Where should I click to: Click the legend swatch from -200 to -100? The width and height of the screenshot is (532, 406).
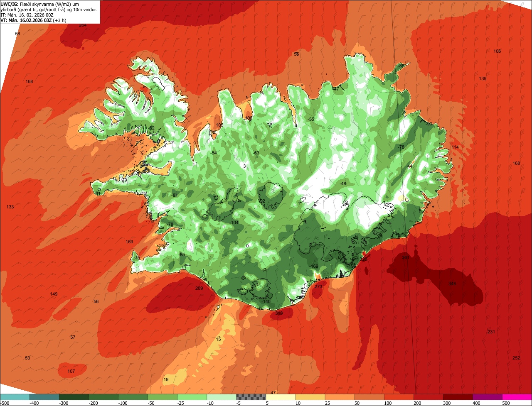pyautogui.click(x=103, y=397)
